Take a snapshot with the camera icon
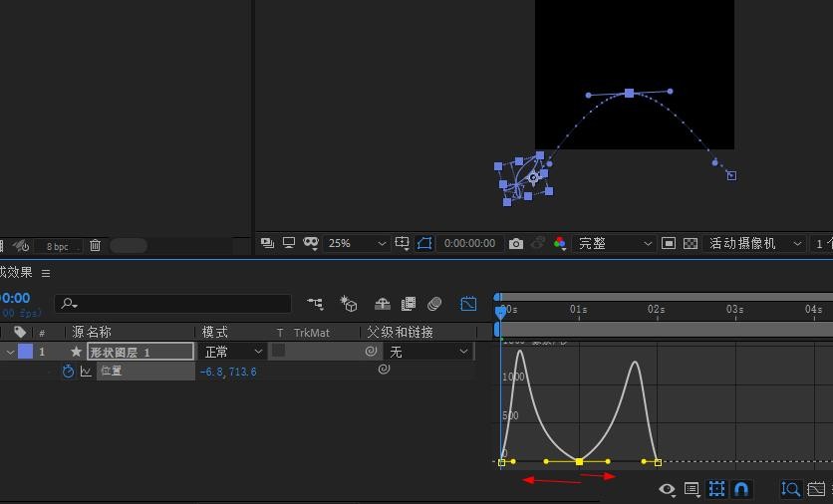Image resolution: width=833 pixels, height=504 pixels. click(515, 244)
